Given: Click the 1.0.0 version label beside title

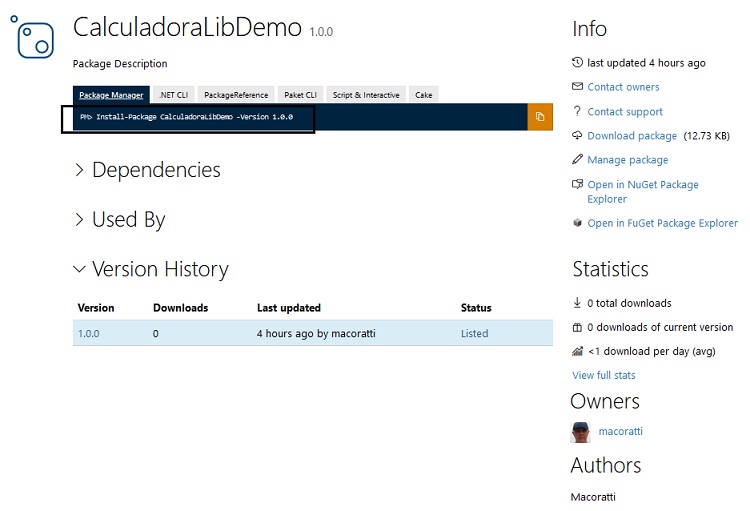Looking at the screenshot, I should 321,32.
